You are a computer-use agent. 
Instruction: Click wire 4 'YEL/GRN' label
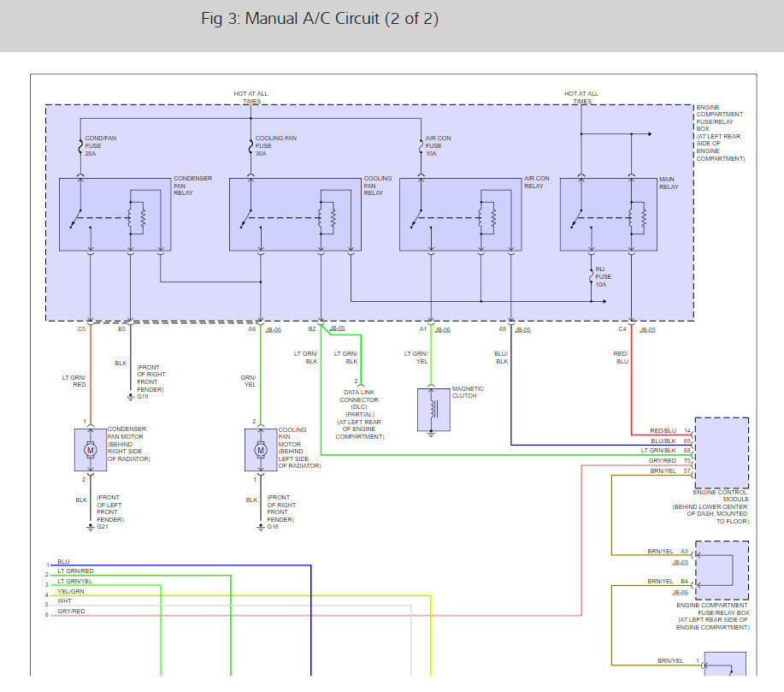pyautogui.click(x=70, y=592)
